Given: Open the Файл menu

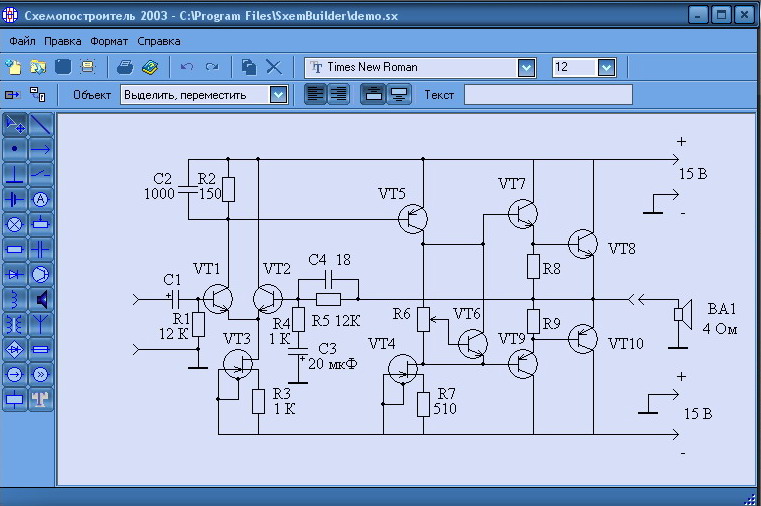Looking at the screenshot, I should [x=22, y=41].
